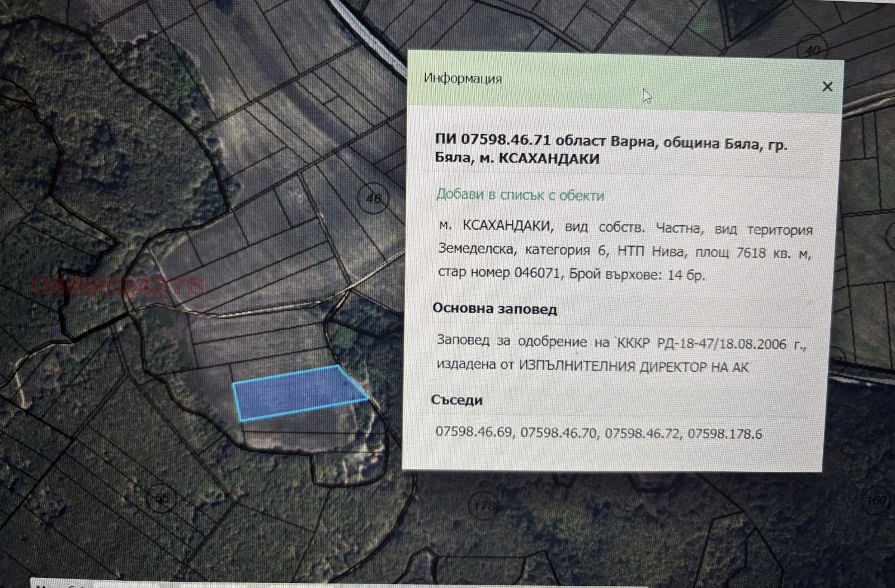Click neighbor parcel ID 07598.46.72
Viewport: 895px width, 588px height.
point(643,433)
